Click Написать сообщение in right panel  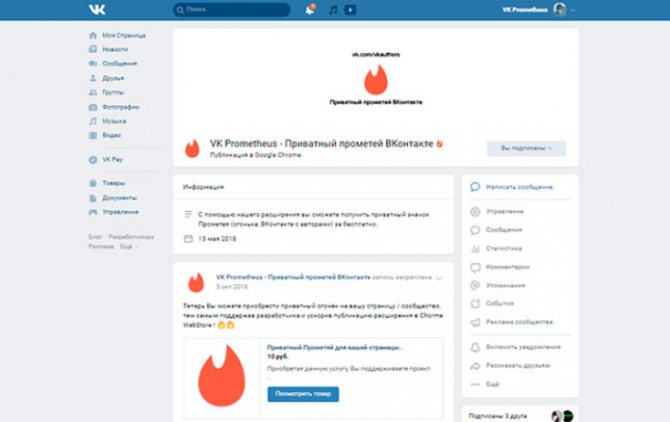pyautogui.click(x=519, y=187)
